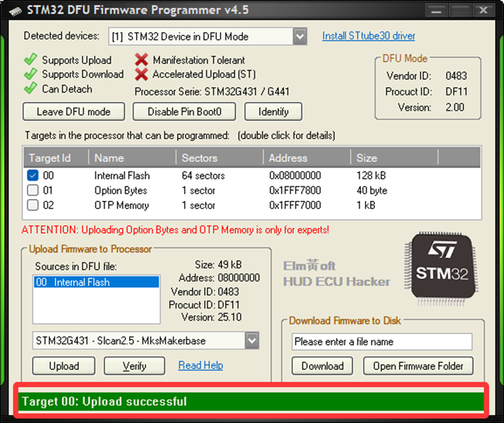Image resolution: width=504 pixels, height=423 pixels.
Task: Click the Leave DFU mode button
Action: click(x=73, y=112)
